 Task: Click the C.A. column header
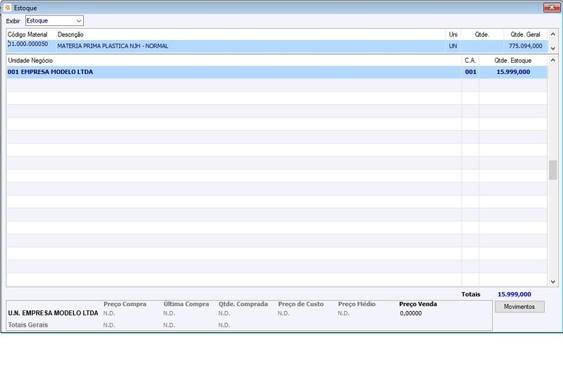pyautogui.click(x=470, y=61)
